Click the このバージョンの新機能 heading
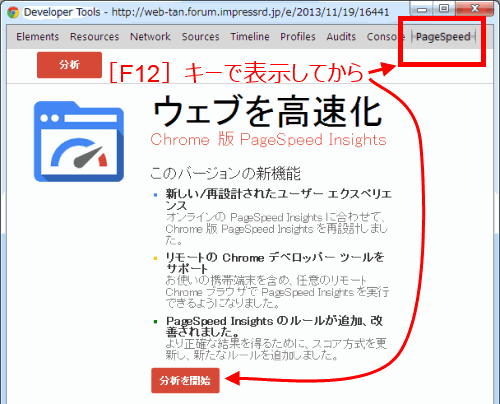The height and width of the screenshot is (404, 500). coord(225,173)
